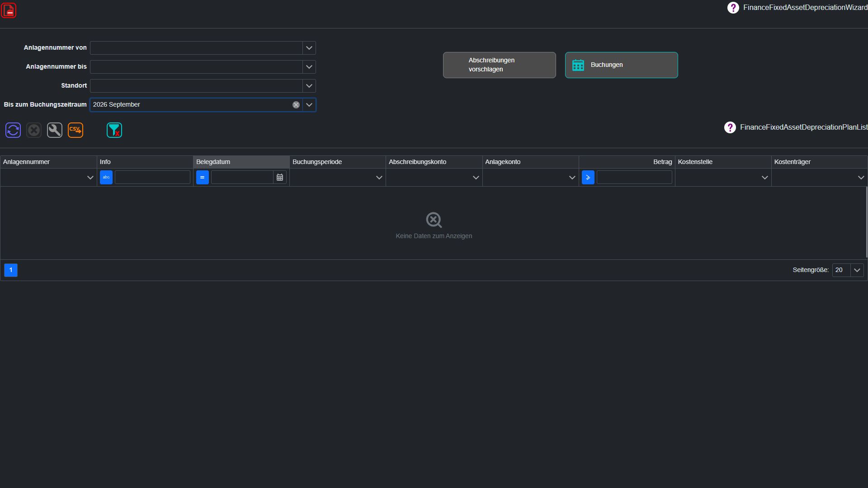Open Buchungsperiode column filter dropdown
The image size is (868, 488).
point(379,178)
